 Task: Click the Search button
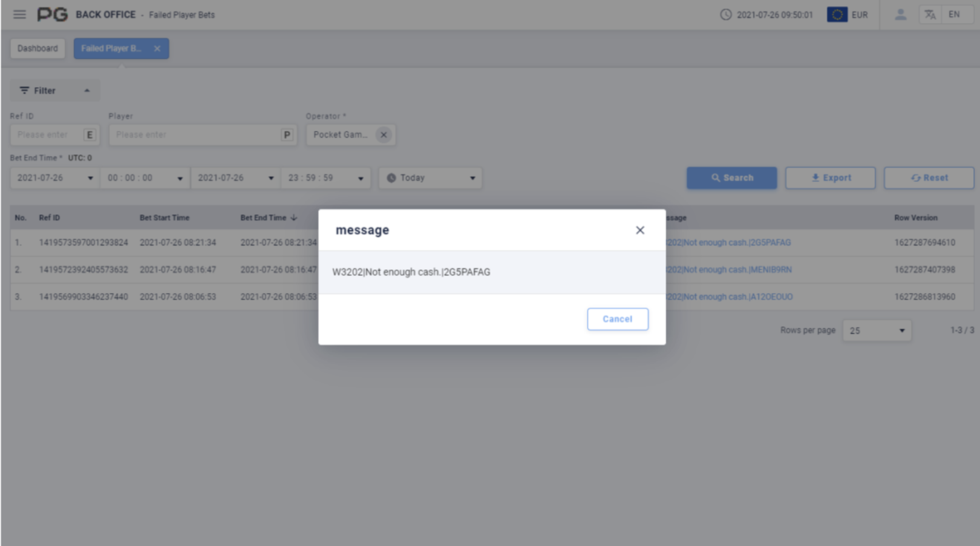click(731, 178)
